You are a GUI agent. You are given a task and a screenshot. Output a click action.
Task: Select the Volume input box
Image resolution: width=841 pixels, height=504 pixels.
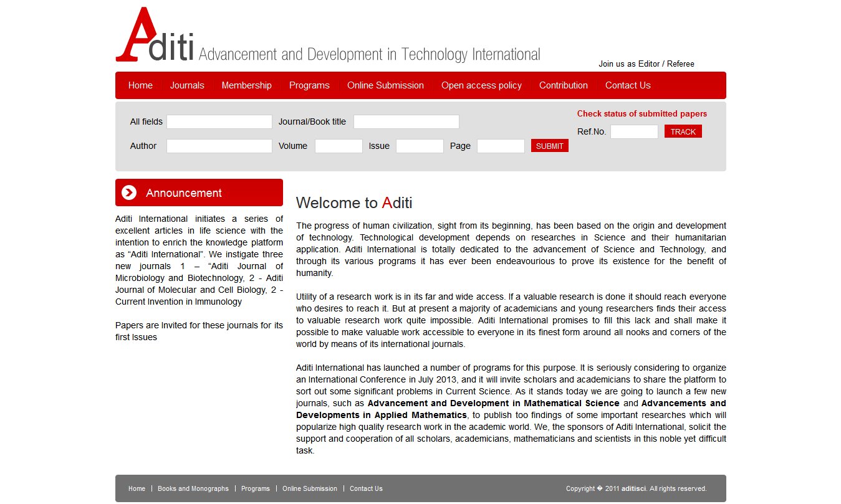point(339,146)
